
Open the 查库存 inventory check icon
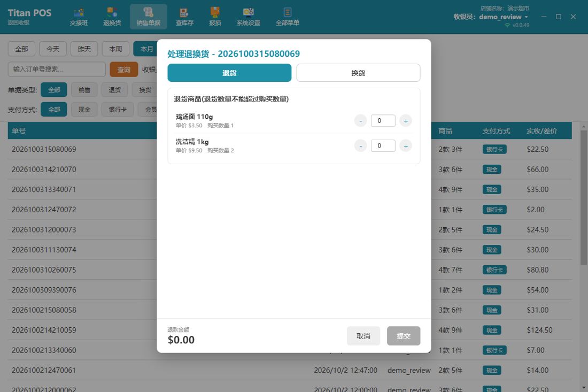click(184, 17)
